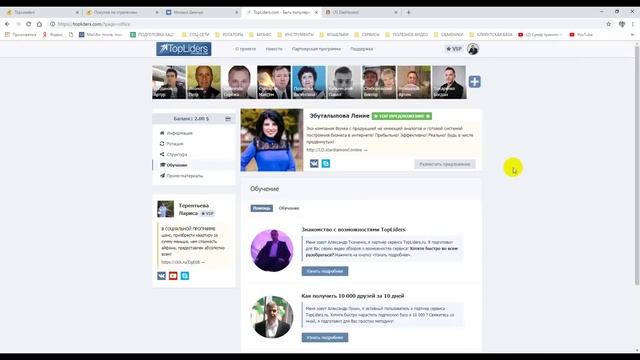640x360 pixels.
Task: Click the TopLiders logo
Action: pos(184,49)
